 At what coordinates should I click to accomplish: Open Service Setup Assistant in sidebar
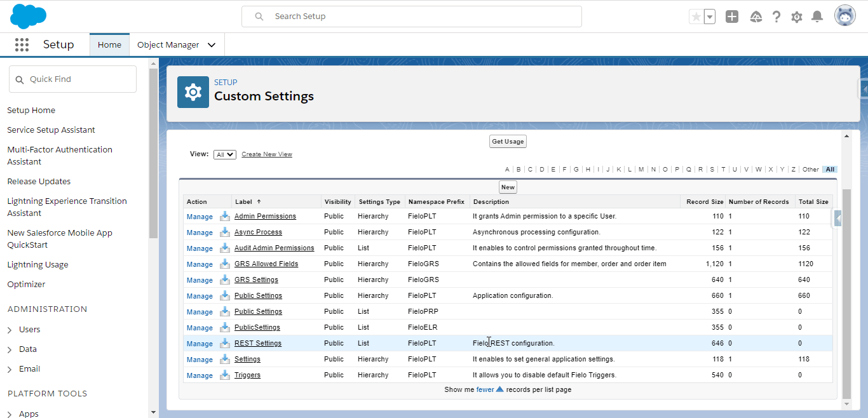tap(51, 130)
